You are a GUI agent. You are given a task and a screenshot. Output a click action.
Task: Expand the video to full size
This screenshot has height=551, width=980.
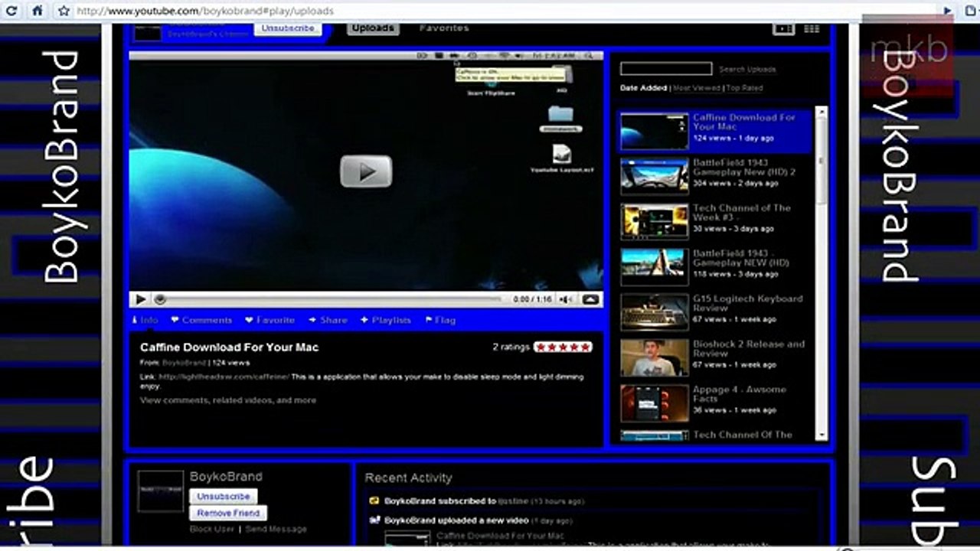pyautogui.click(x=590, y=299)
